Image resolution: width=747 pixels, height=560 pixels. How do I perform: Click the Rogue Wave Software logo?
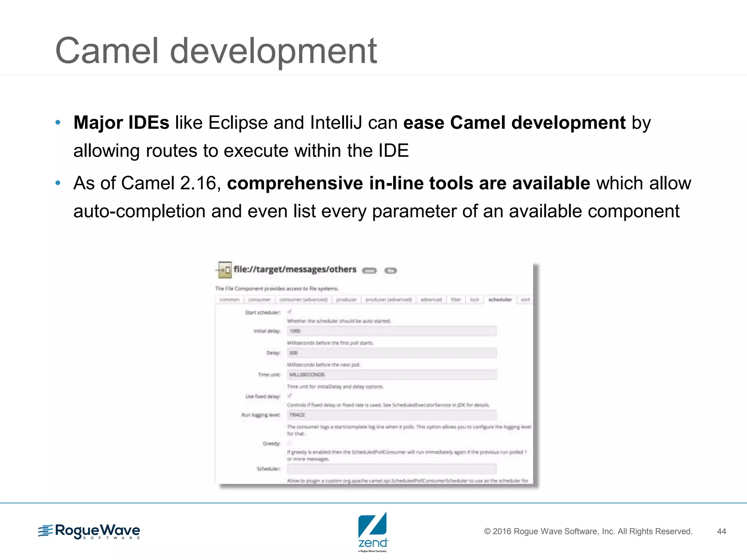click(x=89, y=531)
